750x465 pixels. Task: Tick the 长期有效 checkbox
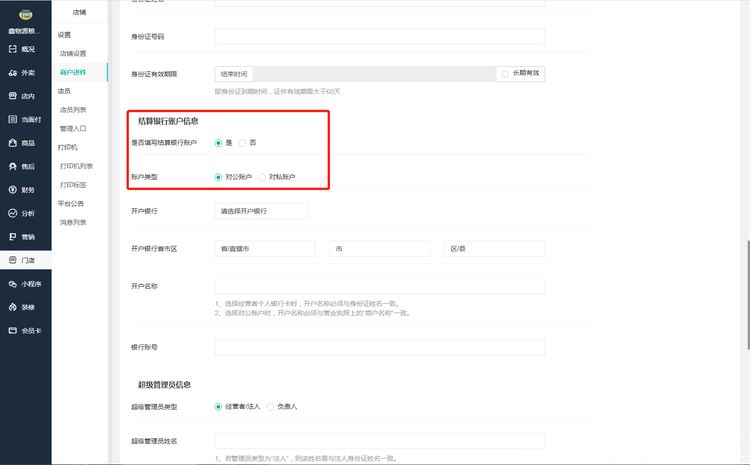click(505, 74)
